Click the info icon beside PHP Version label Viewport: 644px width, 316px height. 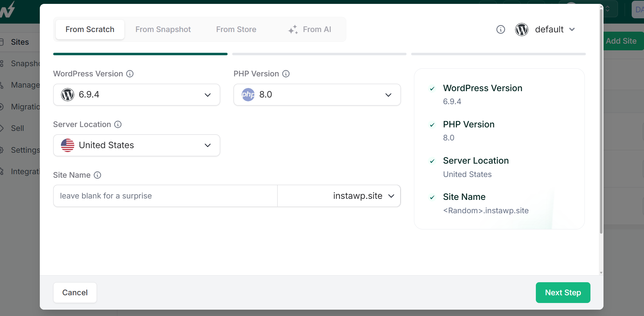(x=286, y=74)
